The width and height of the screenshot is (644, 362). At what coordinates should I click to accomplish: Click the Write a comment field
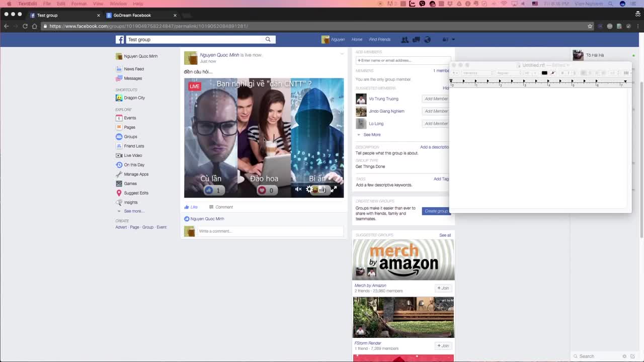click(270, 231)
